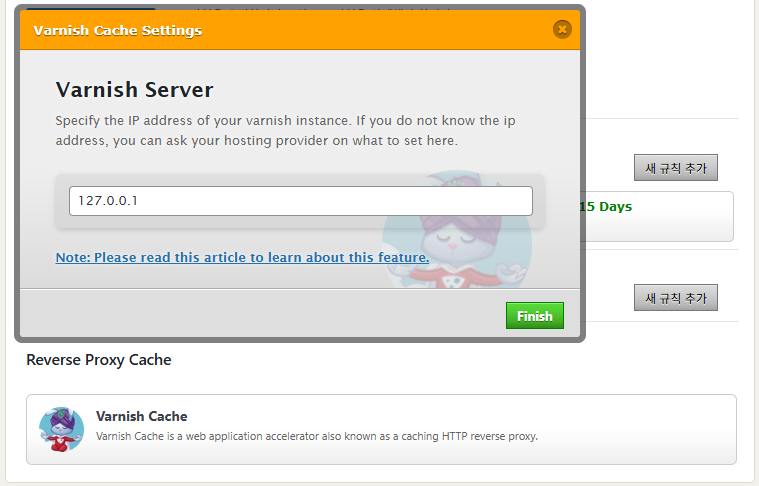This screenshot has height=486, width=759.
Task: Click the gray panel surrounding the IP field
Action: coord(300,222)
